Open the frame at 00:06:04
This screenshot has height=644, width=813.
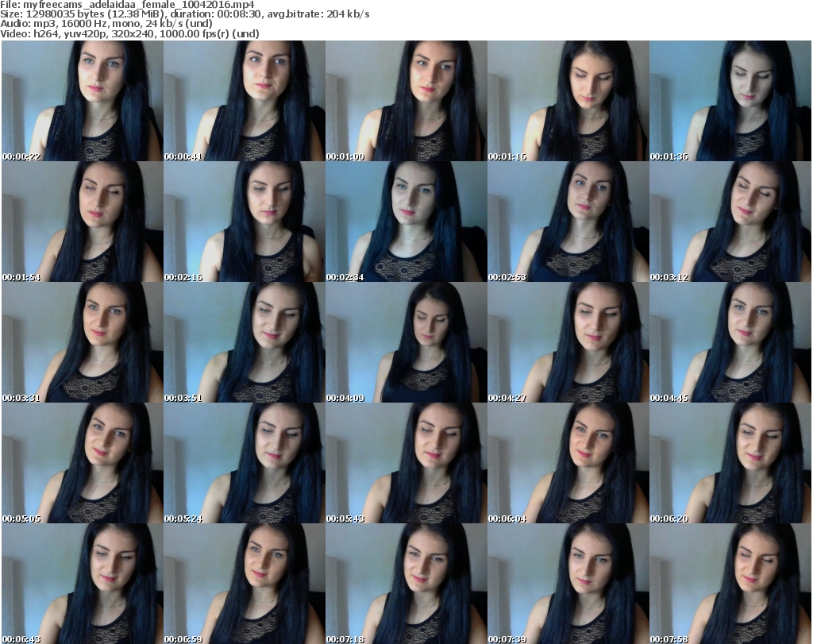click(x=568, y=463)
